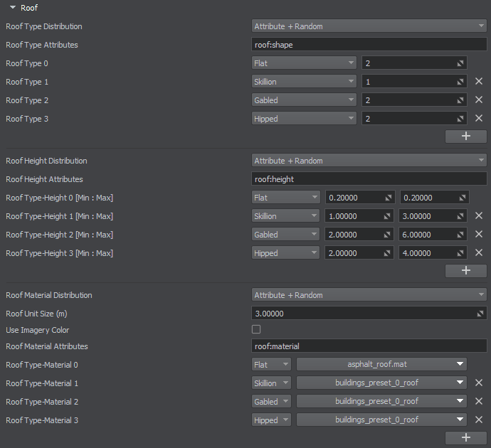
Task: Remove Roof Type-Height 2 Gabled entry
Action: coord(479,235)
